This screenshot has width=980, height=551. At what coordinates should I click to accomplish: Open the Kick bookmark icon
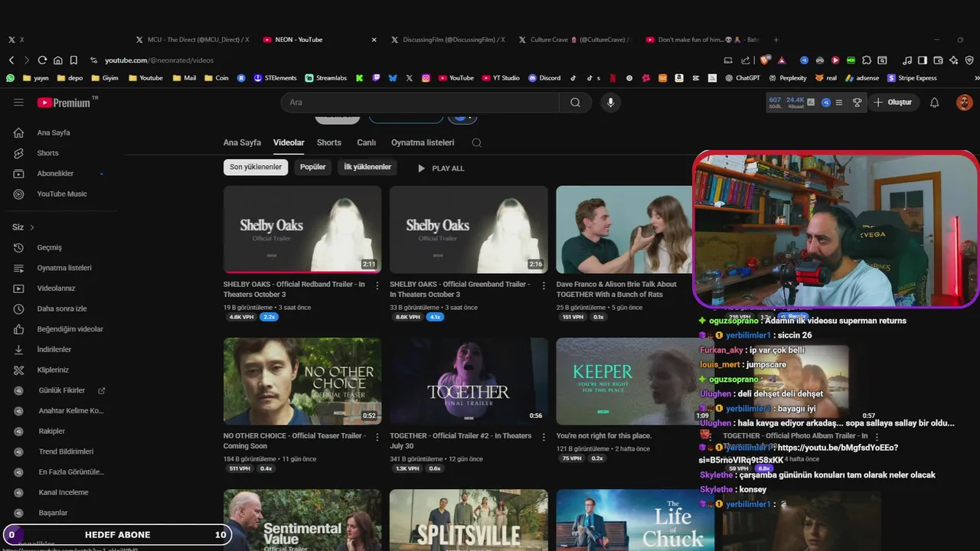(359, 78)
